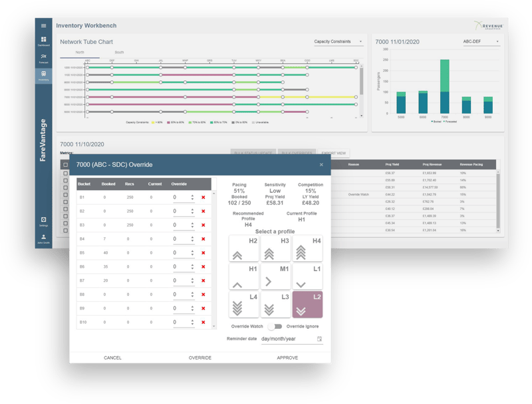Select the highlighted L2 profile tile
The height and width of the screenshot is (404, 532).
pyautogui.click(x=307, y=305)
